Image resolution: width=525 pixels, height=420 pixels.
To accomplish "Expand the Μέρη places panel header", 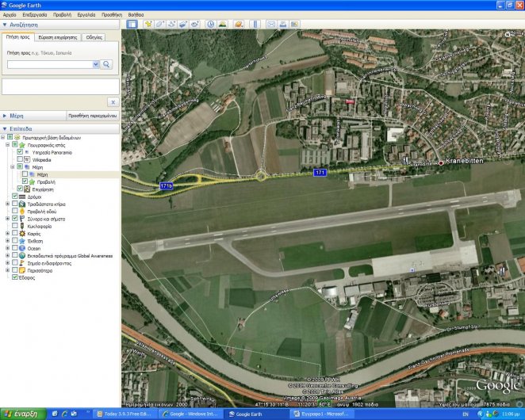I will point(5,116).
